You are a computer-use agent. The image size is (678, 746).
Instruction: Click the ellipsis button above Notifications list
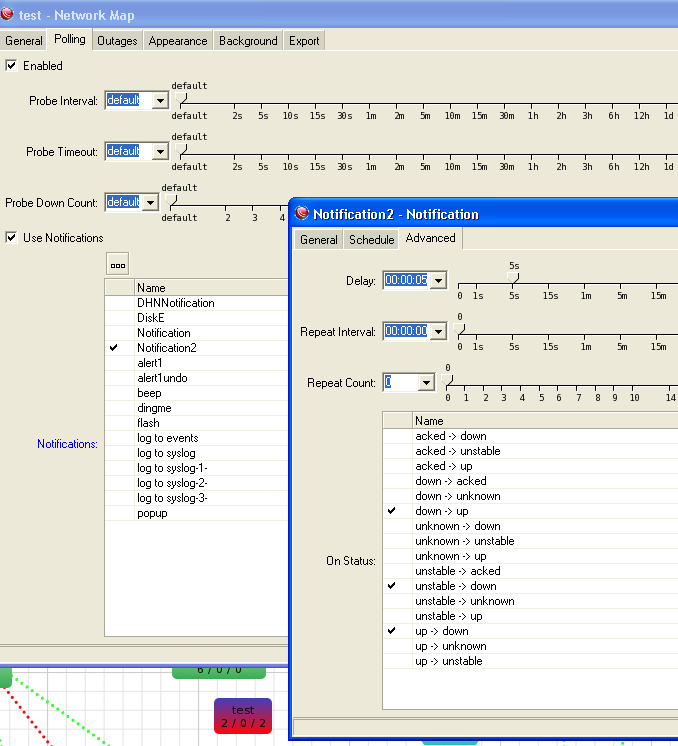click(x=118, y=265)
